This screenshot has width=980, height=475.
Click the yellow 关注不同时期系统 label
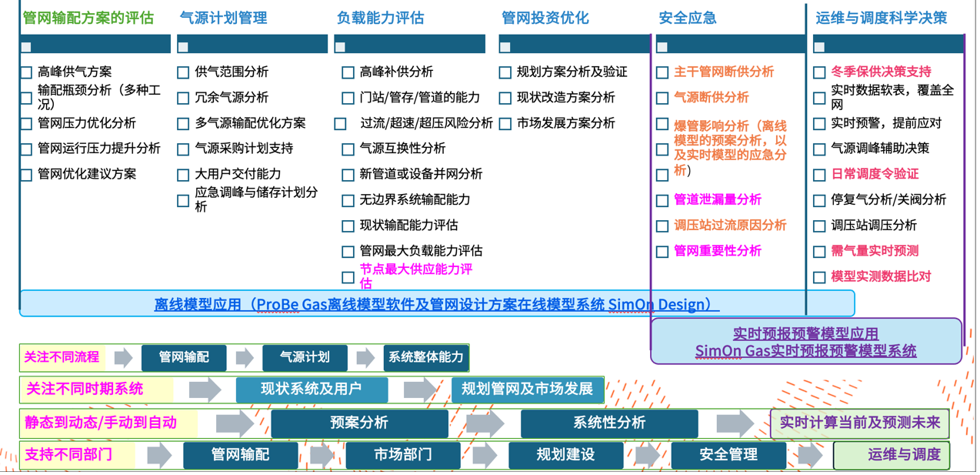coord(85,390)
